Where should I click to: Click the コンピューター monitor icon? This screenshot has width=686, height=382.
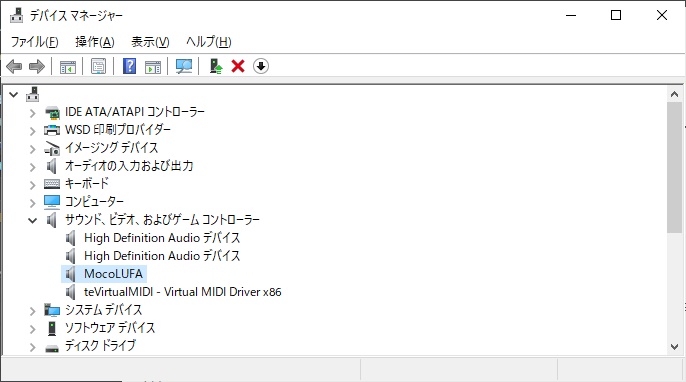[52, 202]
